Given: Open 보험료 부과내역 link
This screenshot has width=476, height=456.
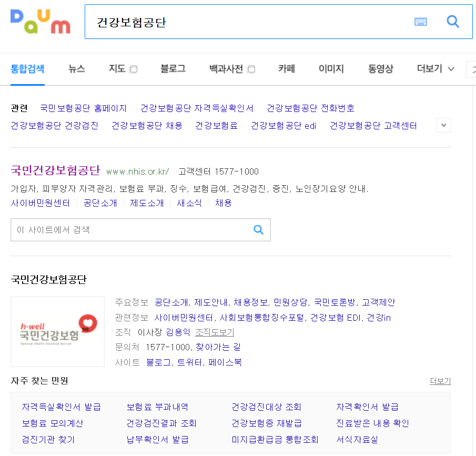Looking at the screenshot, I should (157, 407).
